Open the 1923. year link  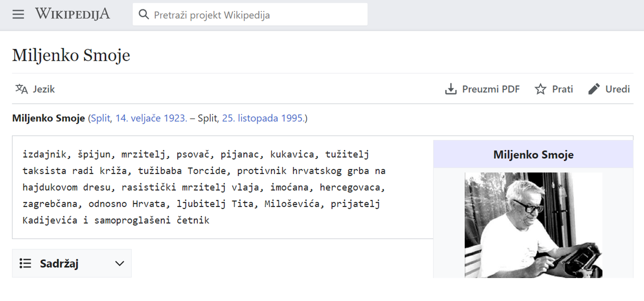point(175,118)
